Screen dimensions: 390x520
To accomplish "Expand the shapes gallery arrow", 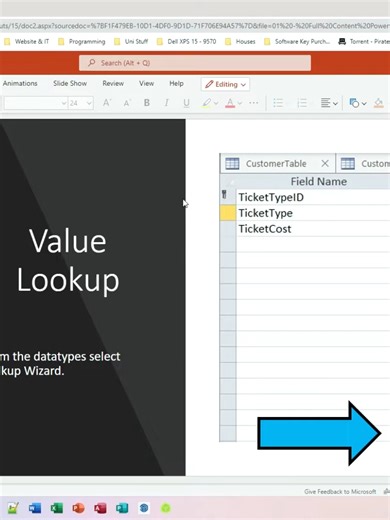I will pyautogui.click(x=364, y=104).
